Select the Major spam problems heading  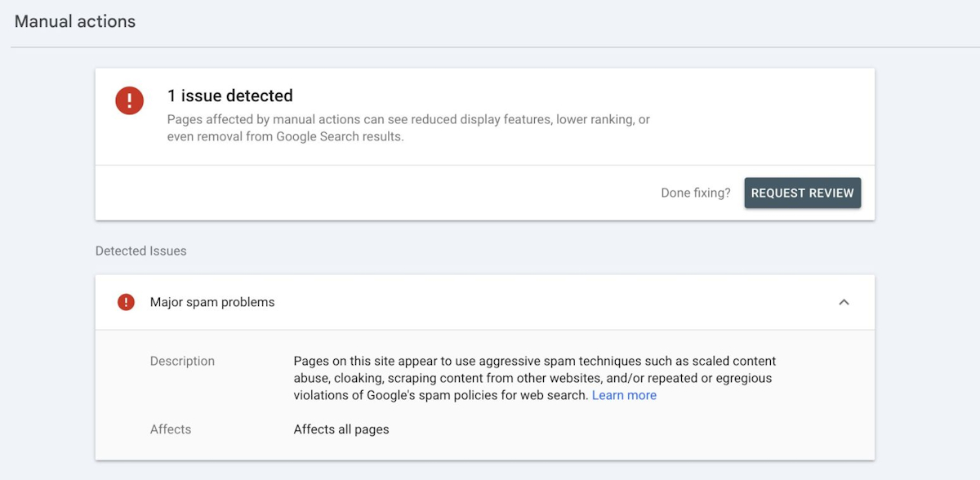pyautogui.click(x=212, y=301)
